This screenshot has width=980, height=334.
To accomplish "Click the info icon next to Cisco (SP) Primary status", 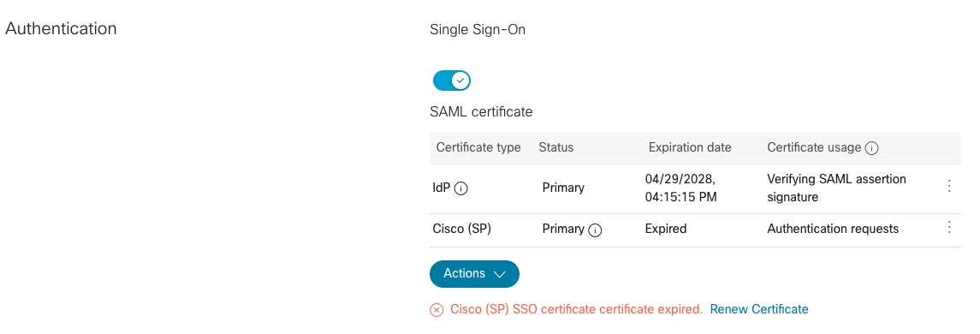I will click(595, 230).
